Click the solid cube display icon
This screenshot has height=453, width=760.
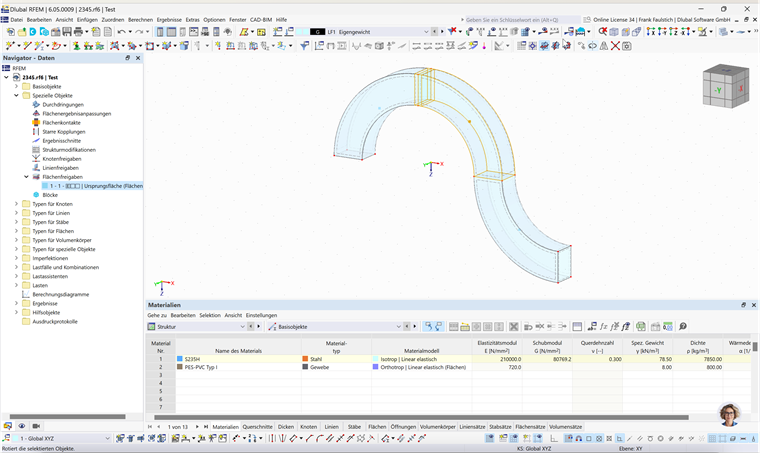614,31
